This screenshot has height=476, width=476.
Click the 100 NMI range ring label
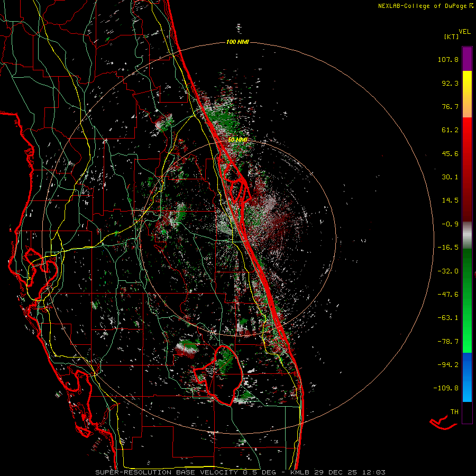[x=237, y=42]
